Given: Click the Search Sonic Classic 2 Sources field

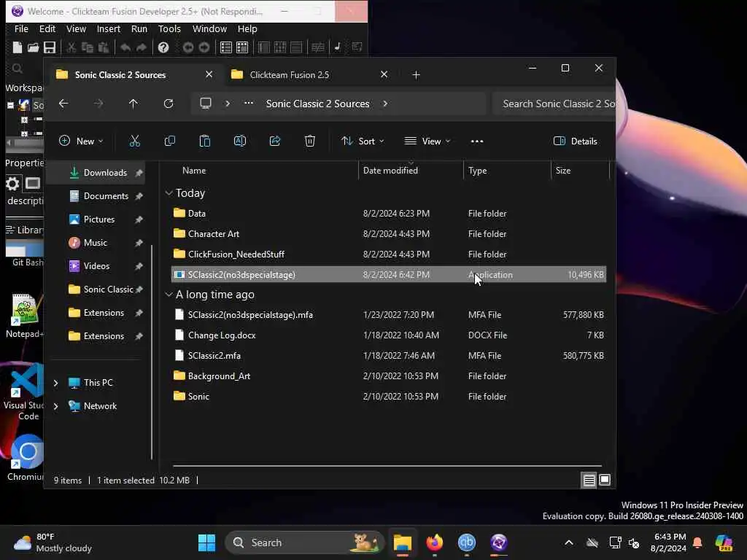Looking at the screenshot, I should pyautogui.click(x=554, y=104).
